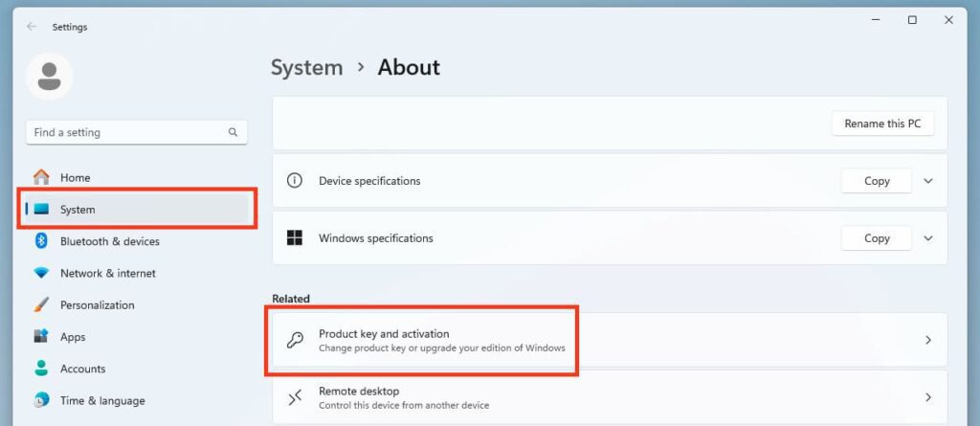980x426 pixels.
Task: Copy the Windows specifications
Action: coord(877,238)
